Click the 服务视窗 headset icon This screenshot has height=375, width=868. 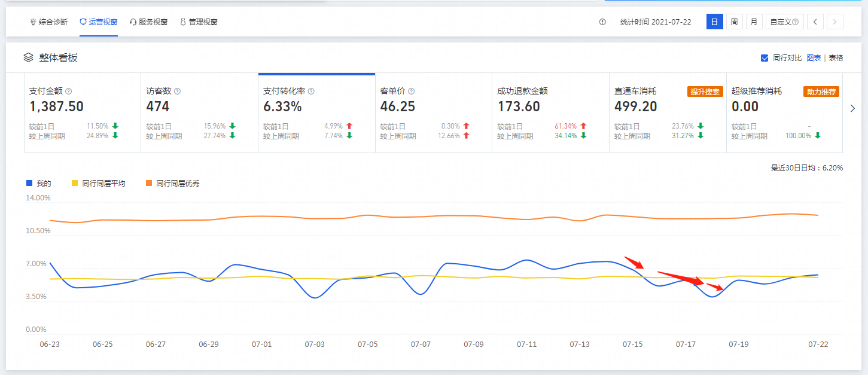tap(133, 22)
